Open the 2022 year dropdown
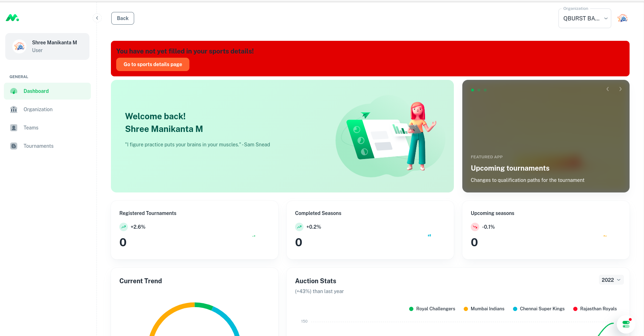 coord(611,280)
